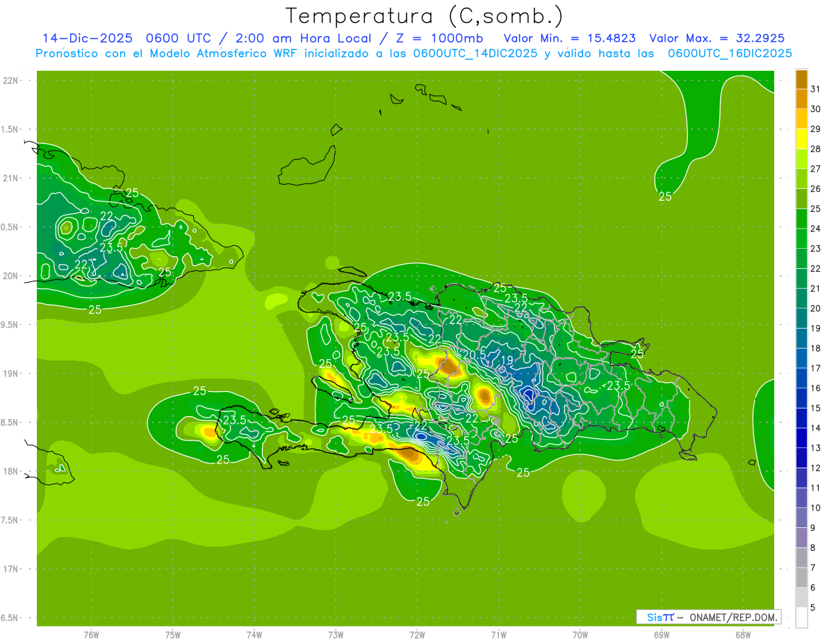
Task: Click the '20.5' contour label on map
Action: (x=474, y=354)
